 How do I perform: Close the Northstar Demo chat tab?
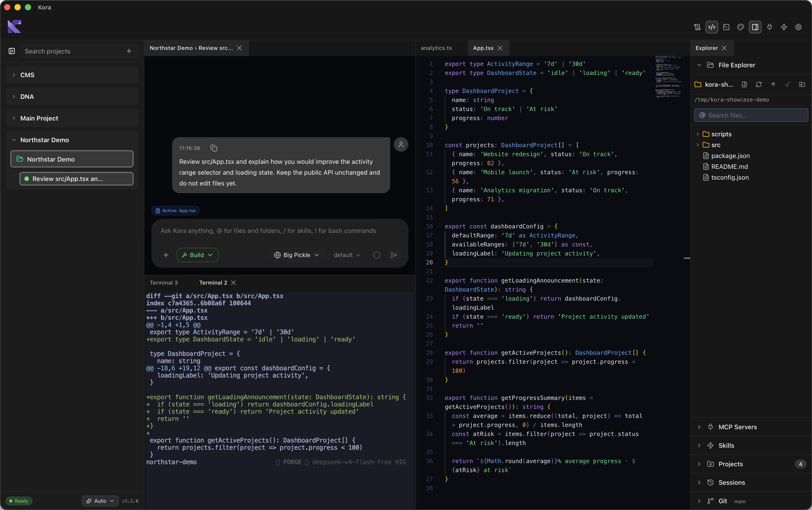[239, 48]
